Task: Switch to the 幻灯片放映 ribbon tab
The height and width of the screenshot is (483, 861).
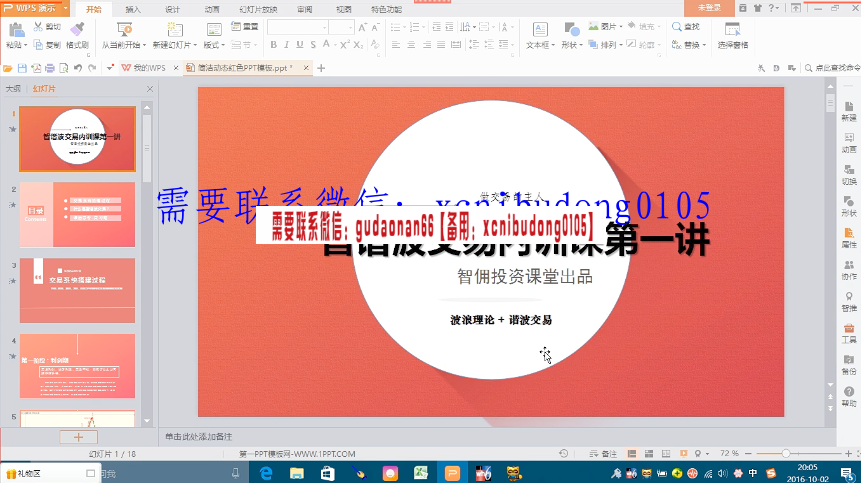Action: 258,9
